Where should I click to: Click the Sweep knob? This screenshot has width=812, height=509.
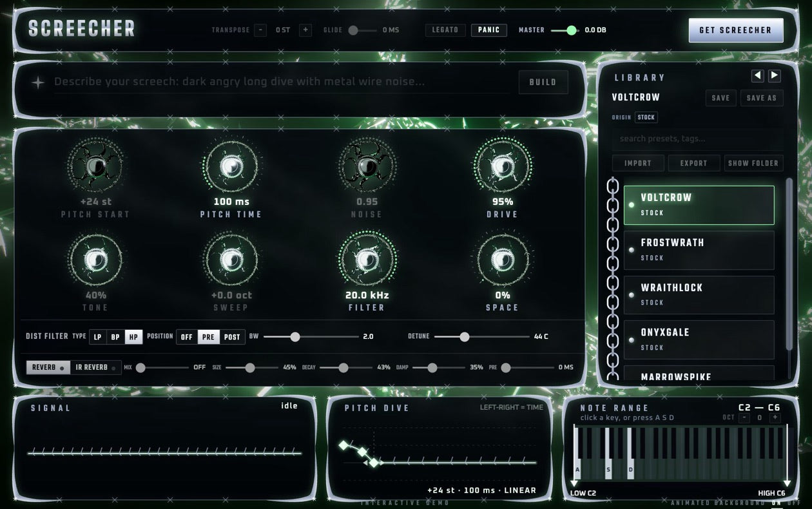click(x=231, y=260)
